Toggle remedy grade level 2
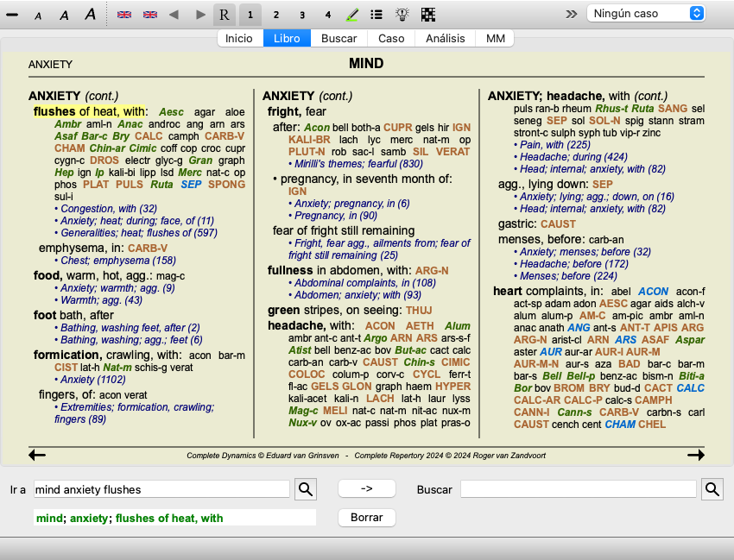This screenshot has height=560, width=734. [x=276, y=15]
